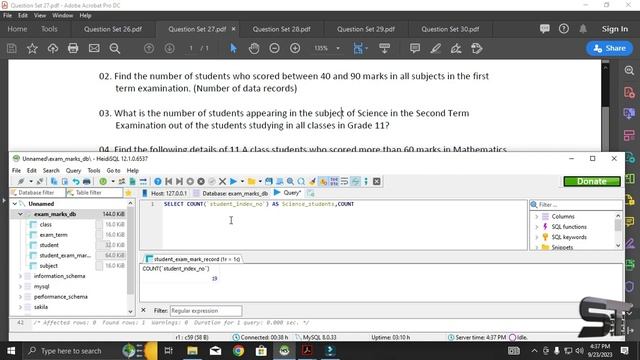The width and height of the screenshot is (640, 360).
Task: Click the HeidiSQL cancel X toolbar icon
Action: pos(222,181)
